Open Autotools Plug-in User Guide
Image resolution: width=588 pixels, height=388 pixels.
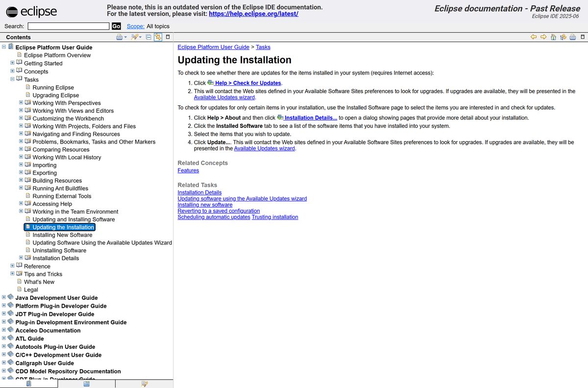(x=55, y=346)
